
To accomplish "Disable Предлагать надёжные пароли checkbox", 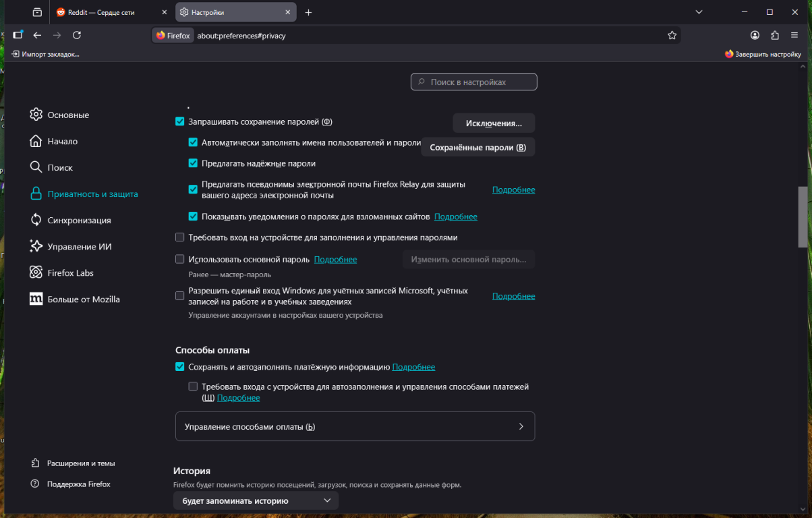I will (194, 163).
